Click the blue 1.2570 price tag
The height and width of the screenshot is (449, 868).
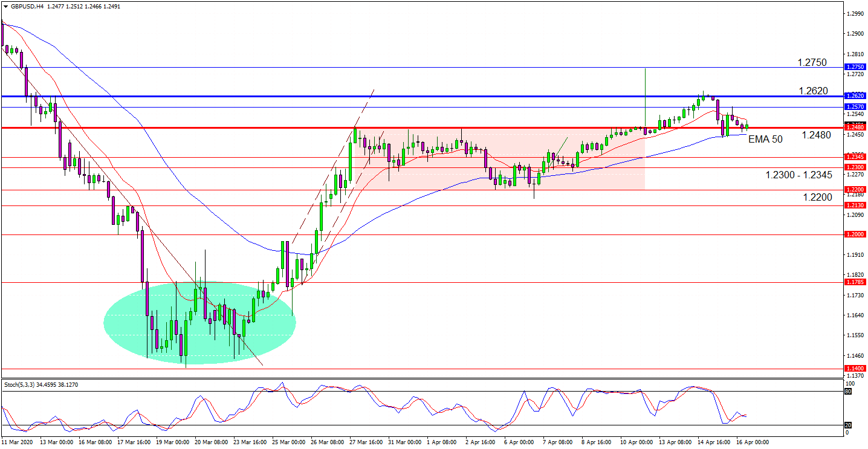click(x=855, y=107)
